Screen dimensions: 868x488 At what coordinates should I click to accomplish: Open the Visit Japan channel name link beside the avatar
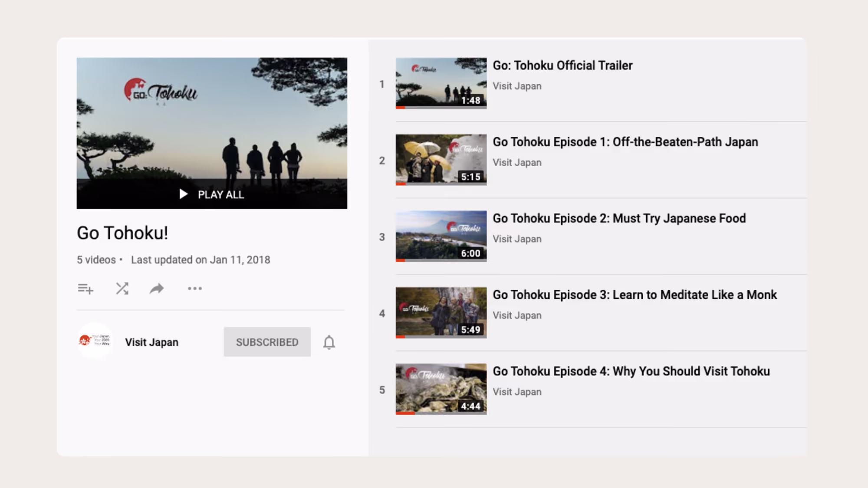(151, 342)
